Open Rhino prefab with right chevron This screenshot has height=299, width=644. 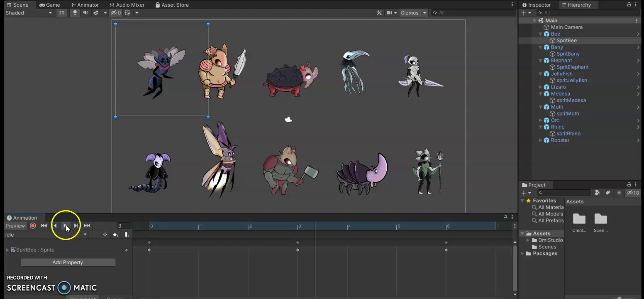coord(638,127)
